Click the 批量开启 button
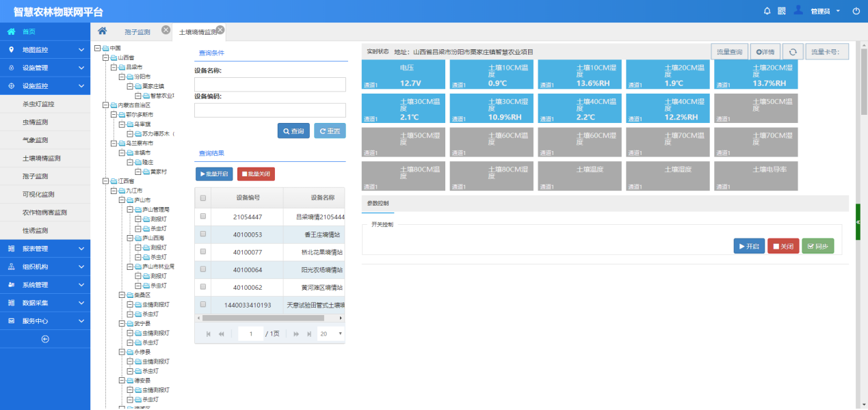868x410 pixels. coord(214,174)
